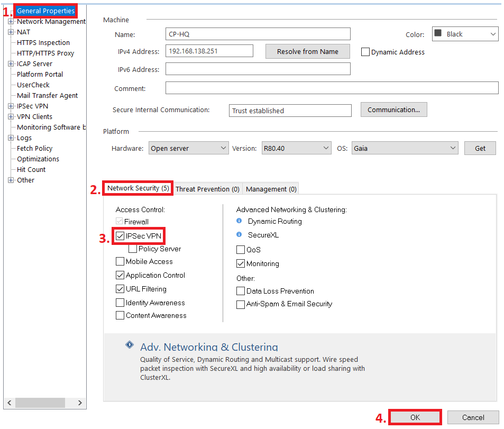
Task: Open the Communication dialog
Action: [x=393, y=109]
